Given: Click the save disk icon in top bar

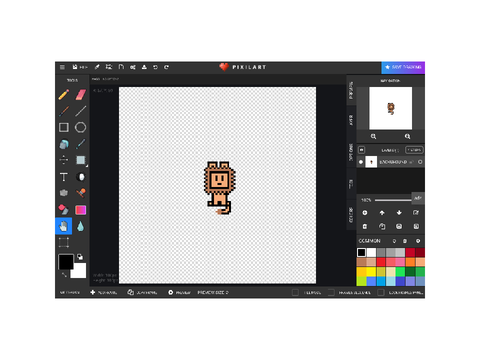Looking at the screenshot, I should pyautogui.click(x=75, y=67).
